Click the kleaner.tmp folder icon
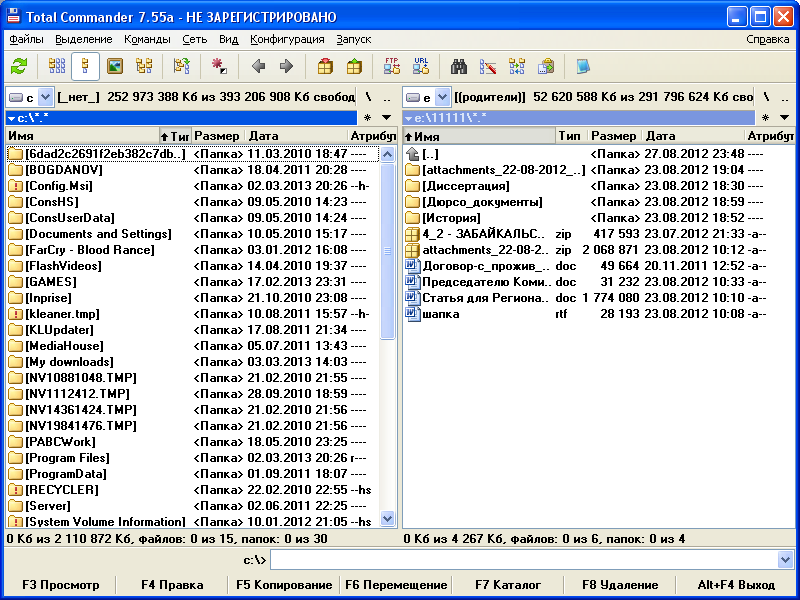800x600 pixels. tap(16, 314)
